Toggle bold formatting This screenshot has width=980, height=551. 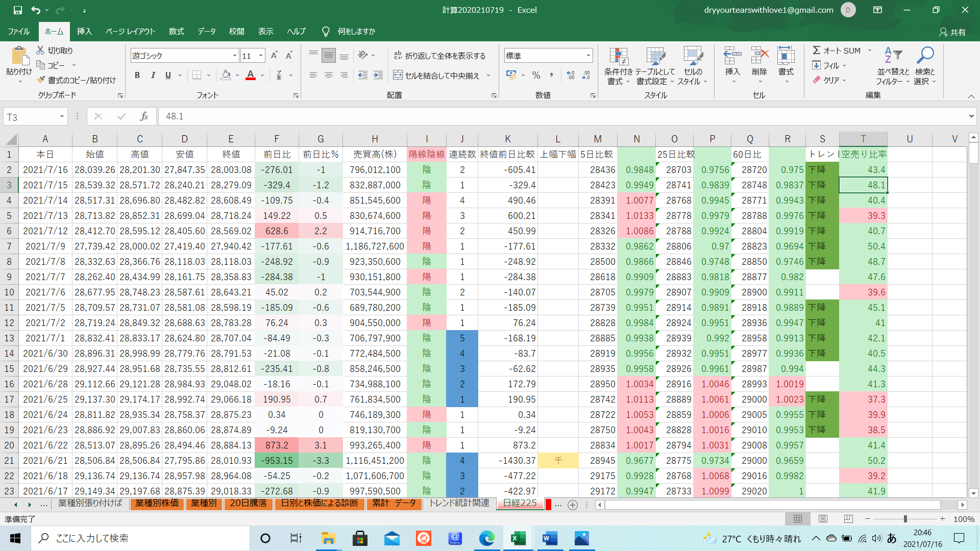coord(137,76)
